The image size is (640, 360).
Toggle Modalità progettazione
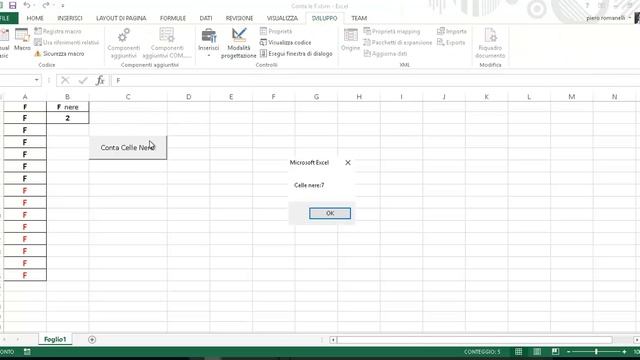click(x=239, y=43)
